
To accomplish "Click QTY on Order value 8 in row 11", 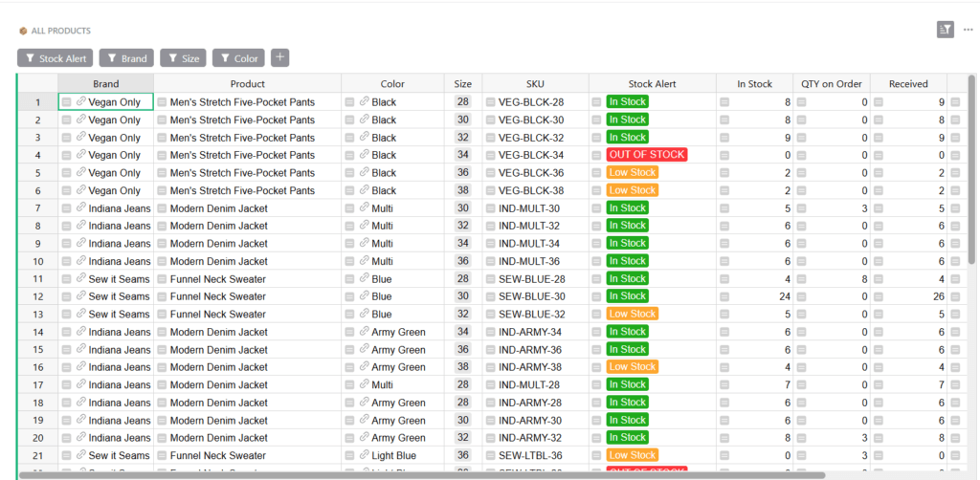I will coord(865,279).
